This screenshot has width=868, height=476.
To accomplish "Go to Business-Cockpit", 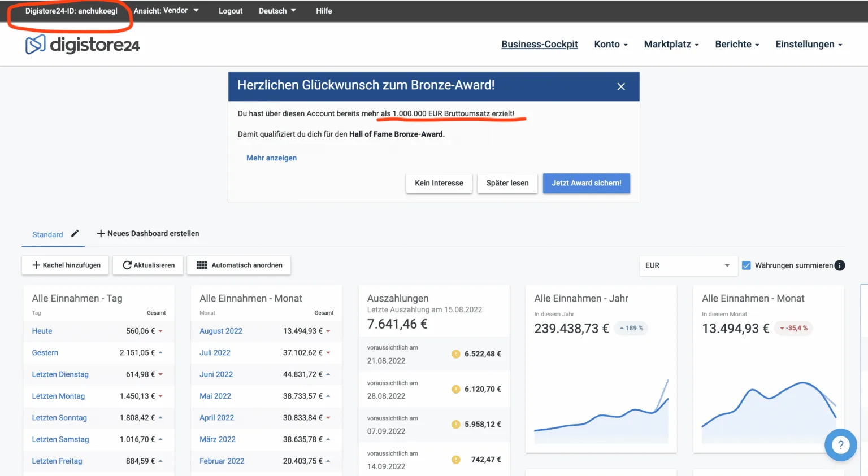I will 540,44.
